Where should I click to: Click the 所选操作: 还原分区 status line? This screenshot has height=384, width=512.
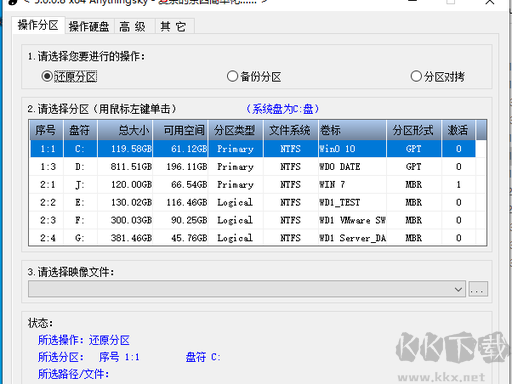pyautogui.click(x=84, y=340)
